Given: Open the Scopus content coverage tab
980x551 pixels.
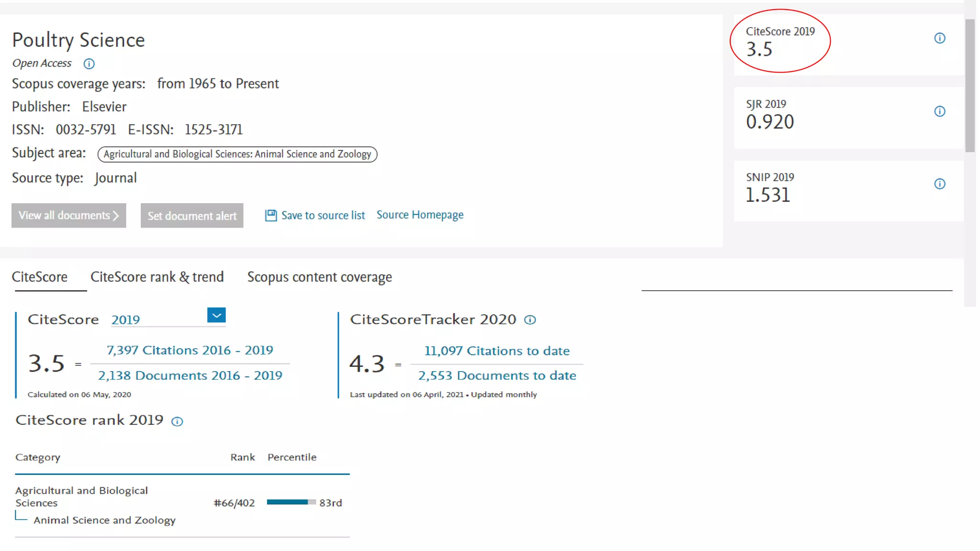Looking at the screenshot, I should (x=319, y=277).
